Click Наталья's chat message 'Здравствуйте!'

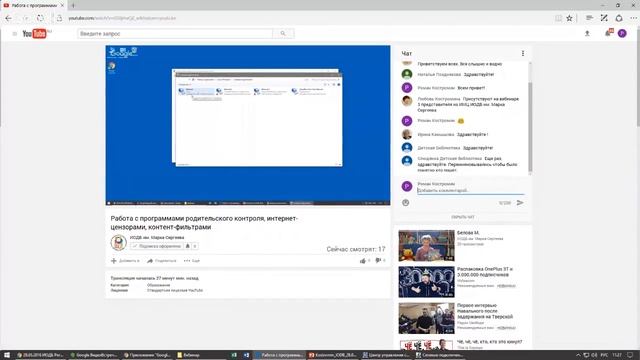pyautogui.click(x=479, y=74)
